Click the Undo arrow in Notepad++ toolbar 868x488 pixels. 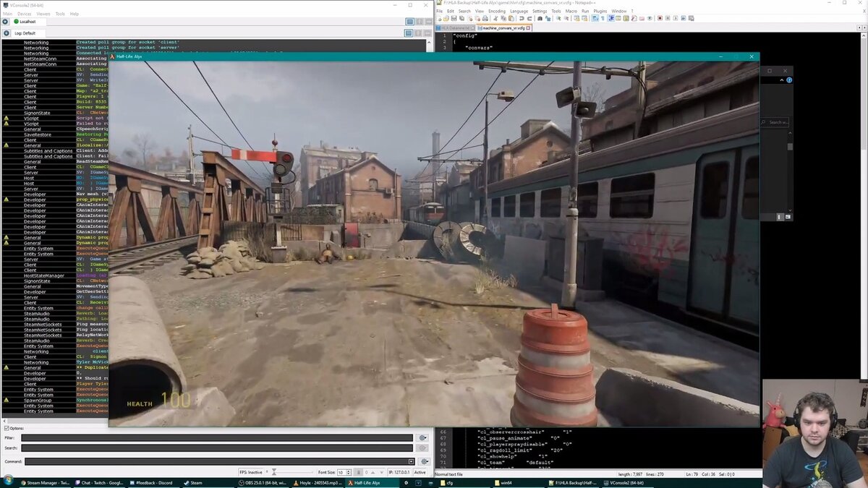click(x=522, y=18)
